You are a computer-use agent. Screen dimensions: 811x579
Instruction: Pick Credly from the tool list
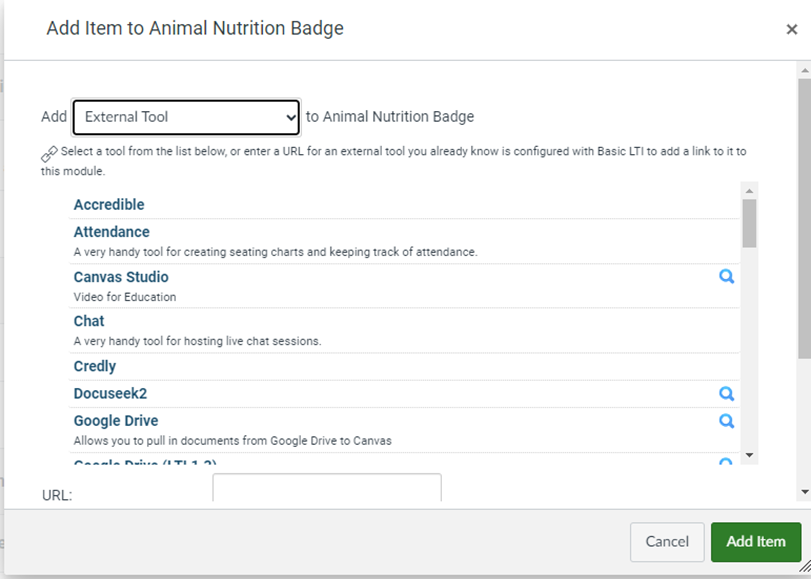95,366
